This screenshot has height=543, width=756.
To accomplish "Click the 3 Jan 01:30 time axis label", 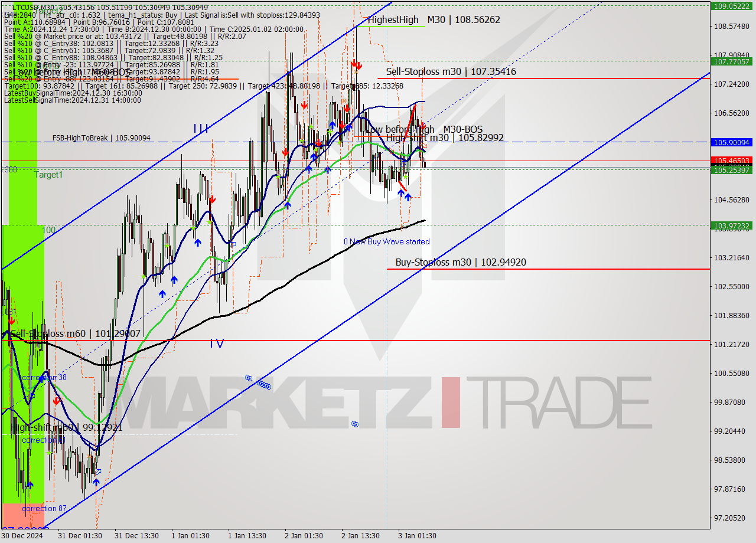I will pyautogui.click(x=417, y=536).
